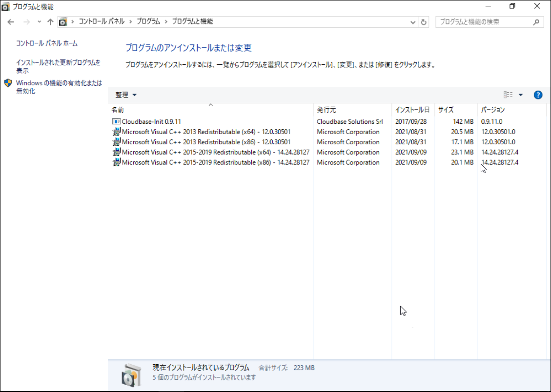
Task: Click icon of Visual C++ 2013 (x64)
Action: coord(116,132)
